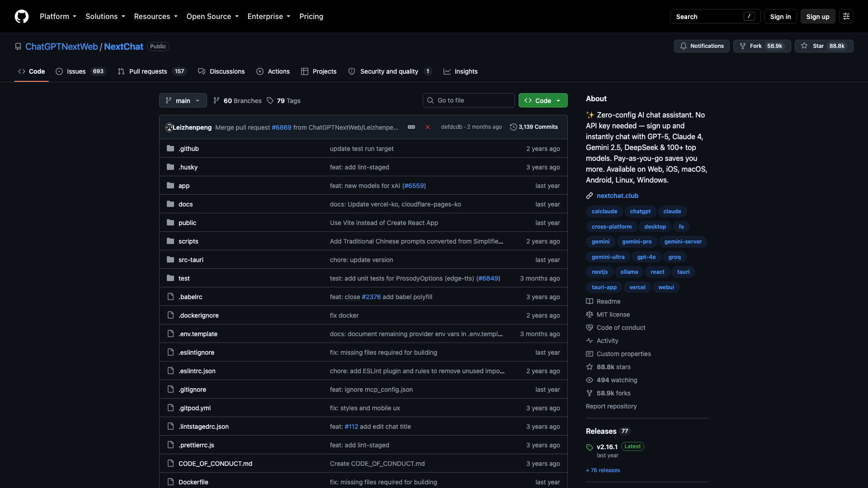Click the top Search field
Screen dimensions: 868x488
[x=715, y=16]
